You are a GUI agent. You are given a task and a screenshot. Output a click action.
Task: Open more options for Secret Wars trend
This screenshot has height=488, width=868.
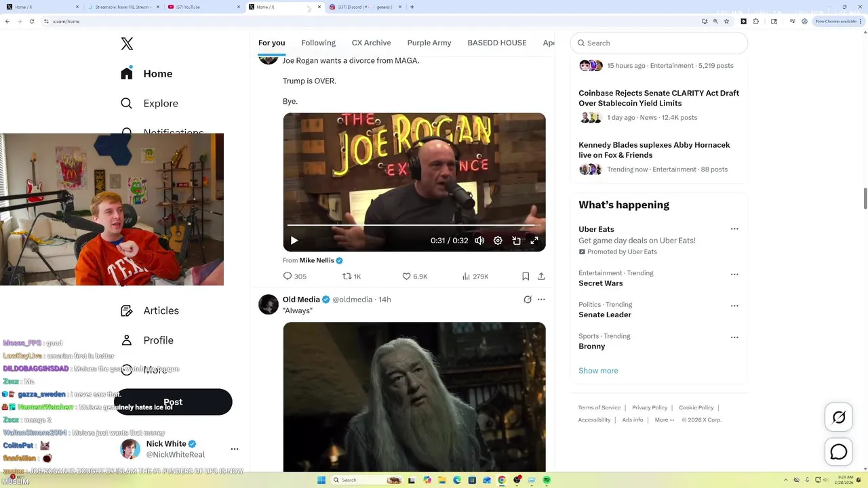(734, 274)
